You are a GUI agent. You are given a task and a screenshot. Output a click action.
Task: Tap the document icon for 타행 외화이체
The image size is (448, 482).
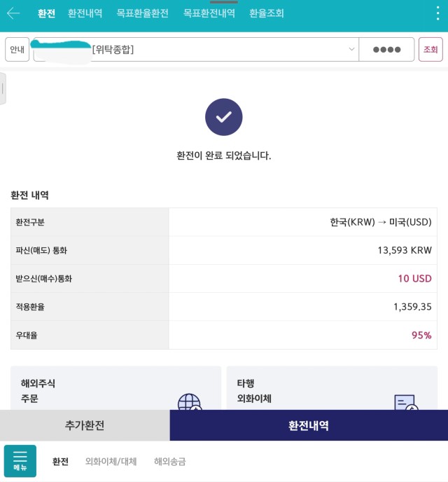(406, 402)
